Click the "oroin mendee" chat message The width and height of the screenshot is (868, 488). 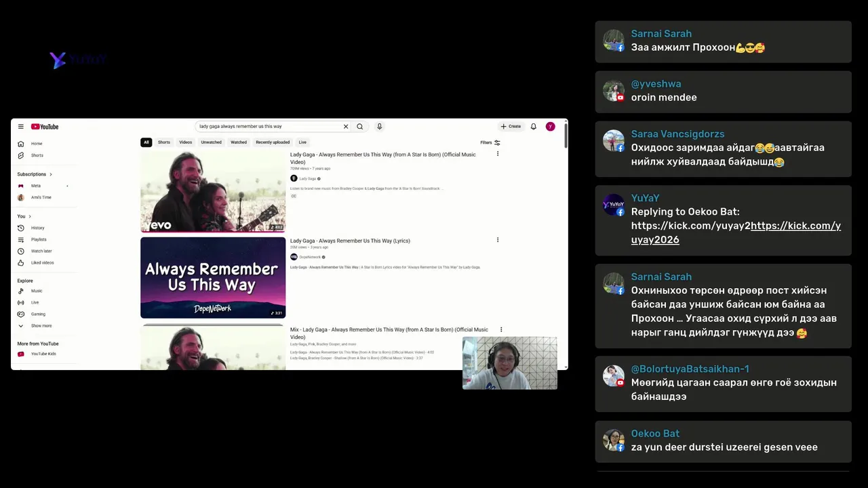coord(664,98)
